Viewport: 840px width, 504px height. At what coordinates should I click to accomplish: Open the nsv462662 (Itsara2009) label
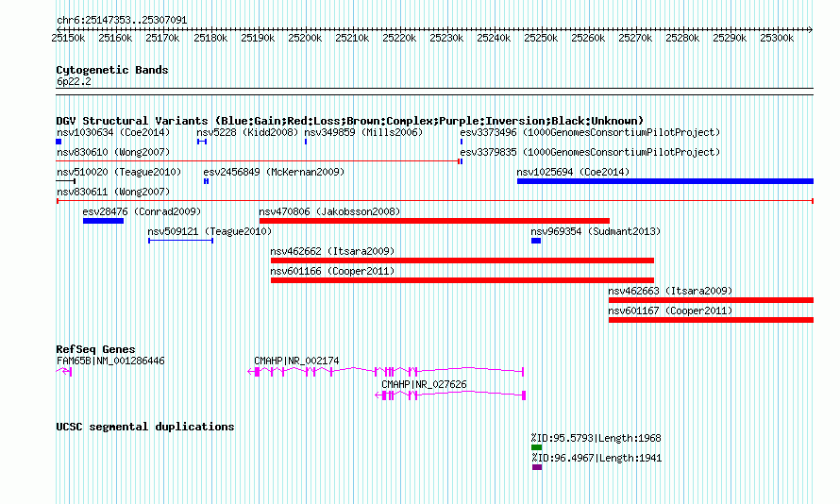click(x=332, y=251)
